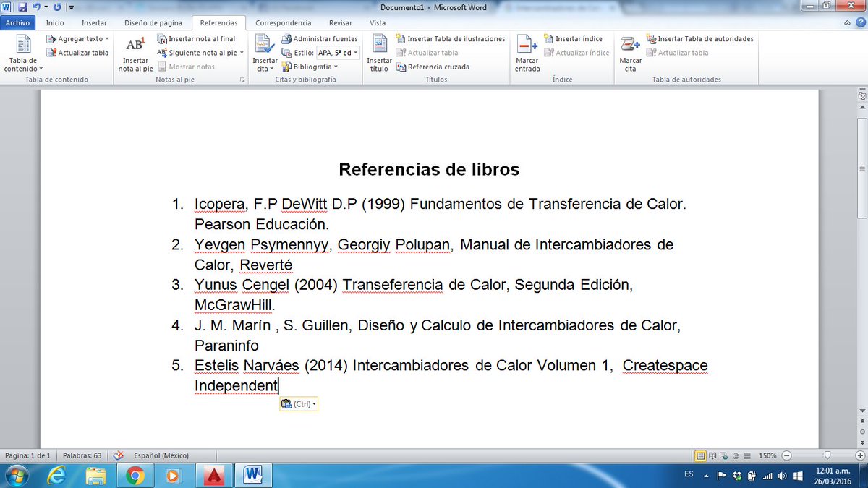Image resolution: width=868 pixels, height=488 pixels.
Task: Open the Archivo tab
Action: tap(18, 22)
